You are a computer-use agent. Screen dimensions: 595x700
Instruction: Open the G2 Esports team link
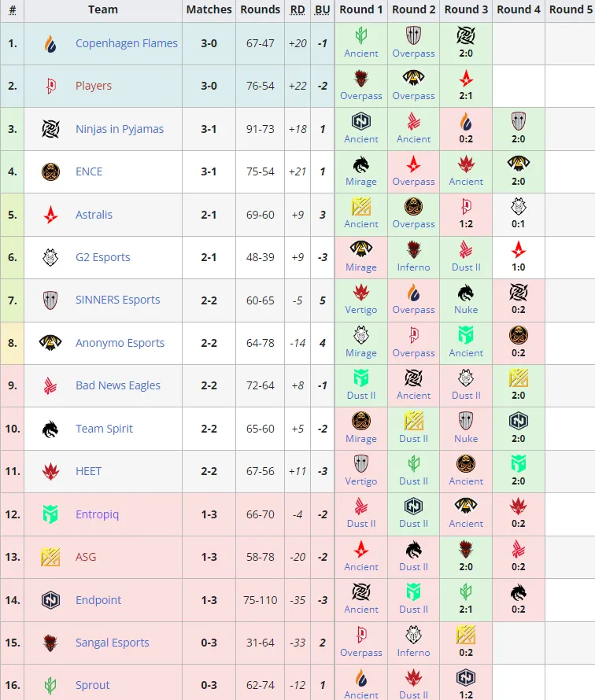(103, 257)
